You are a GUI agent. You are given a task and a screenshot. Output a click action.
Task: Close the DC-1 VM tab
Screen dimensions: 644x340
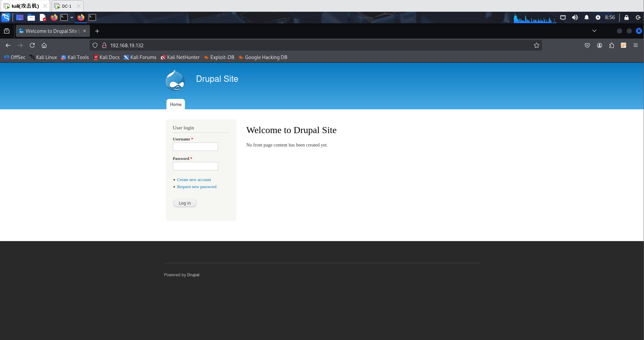coord(79,6)
